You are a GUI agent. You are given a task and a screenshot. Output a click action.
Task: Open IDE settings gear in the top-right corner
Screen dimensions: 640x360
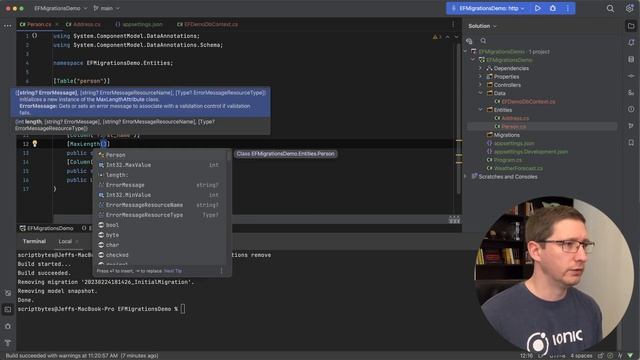(x=629, y=9)
